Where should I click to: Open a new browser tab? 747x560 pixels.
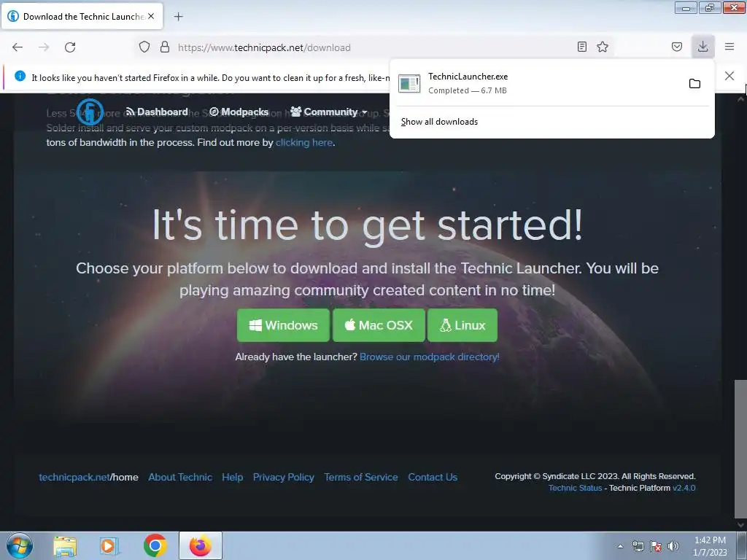click(x=178, y=17)
